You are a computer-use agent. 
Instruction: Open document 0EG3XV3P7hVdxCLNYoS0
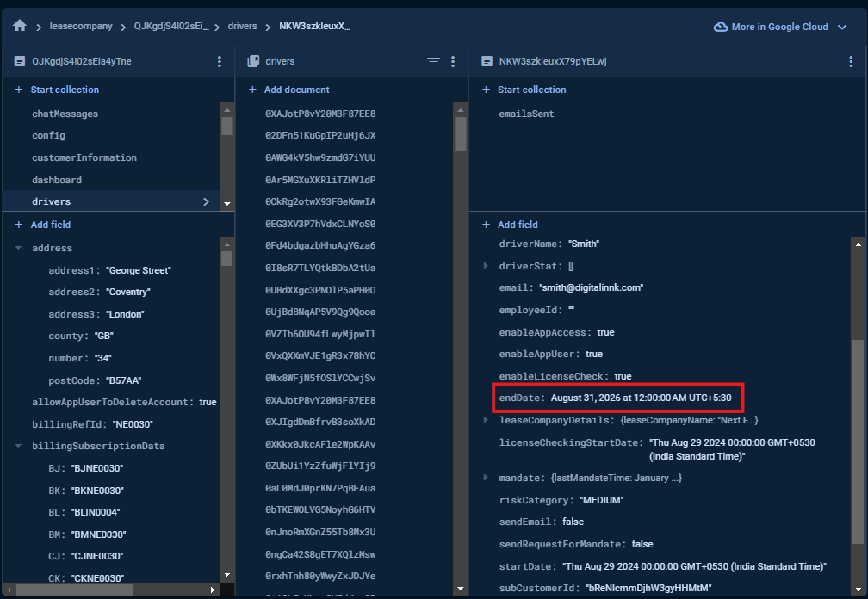coord(320,224)
